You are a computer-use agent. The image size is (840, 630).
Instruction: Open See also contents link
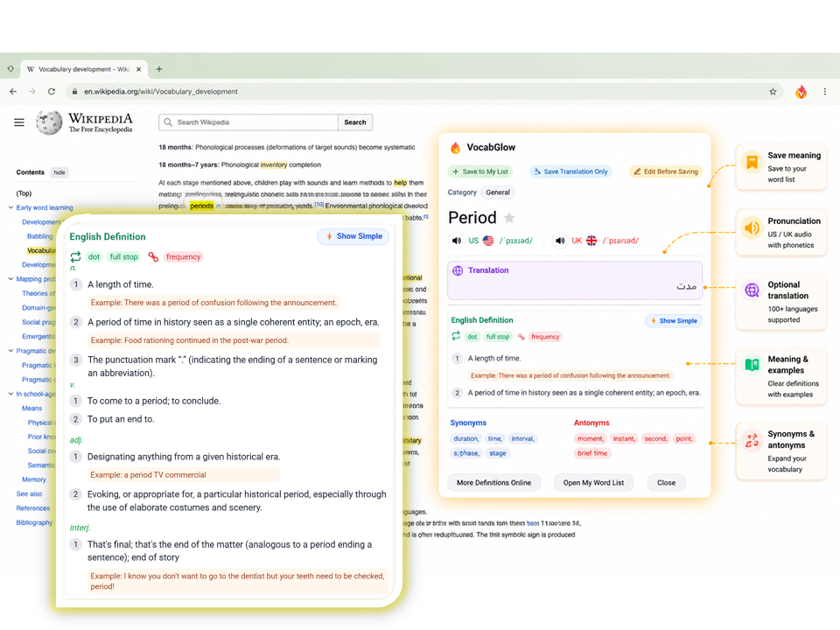(29, 493)
